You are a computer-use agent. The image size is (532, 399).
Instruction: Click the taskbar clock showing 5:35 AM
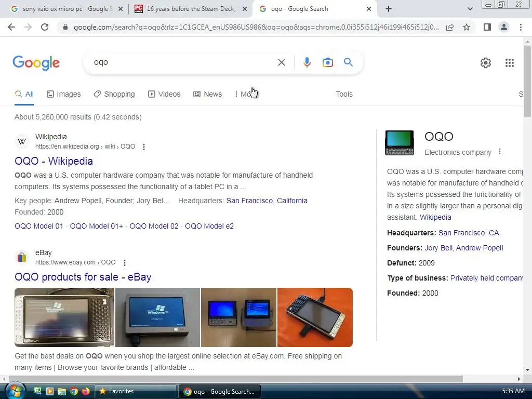click(513, 391)
